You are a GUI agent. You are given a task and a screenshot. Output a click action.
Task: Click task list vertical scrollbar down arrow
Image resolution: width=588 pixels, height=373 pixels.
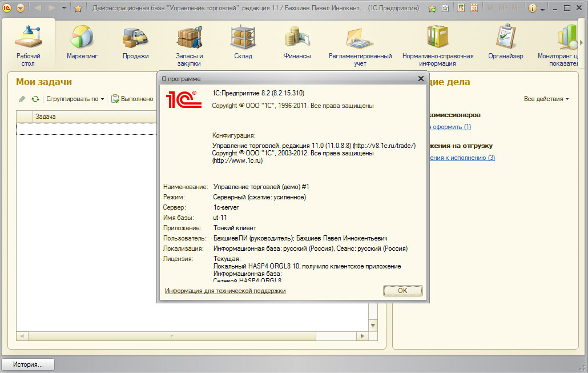click(x=373, y=326)
